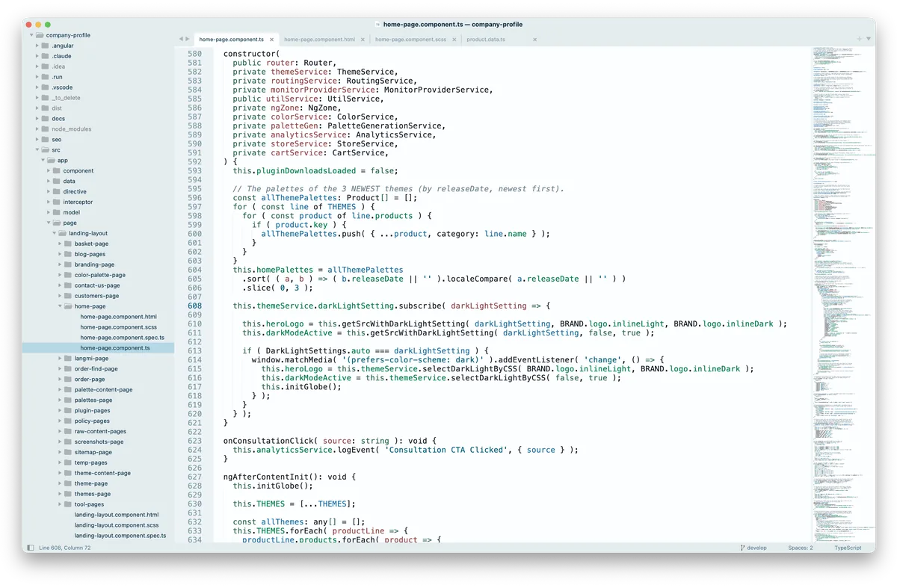Click the .run folder icon
897x588 pixels.
click(x=45, y=77)
